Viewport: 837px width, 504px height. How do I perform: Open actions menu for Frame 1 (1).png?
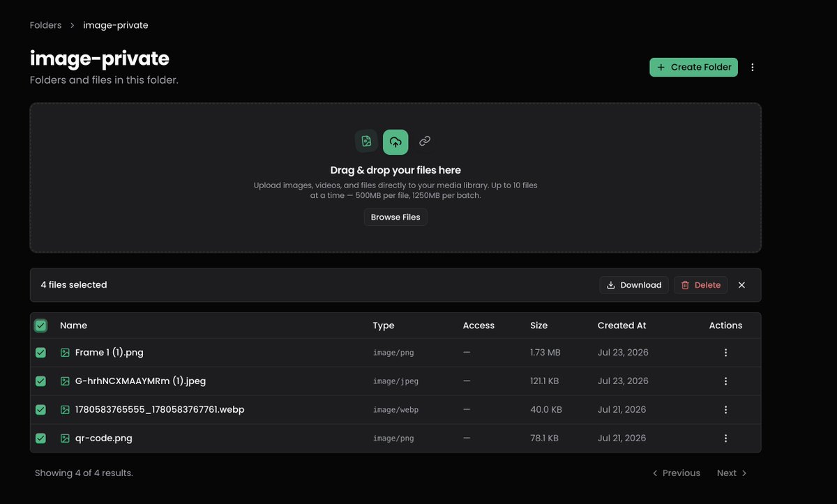point(725,353)
